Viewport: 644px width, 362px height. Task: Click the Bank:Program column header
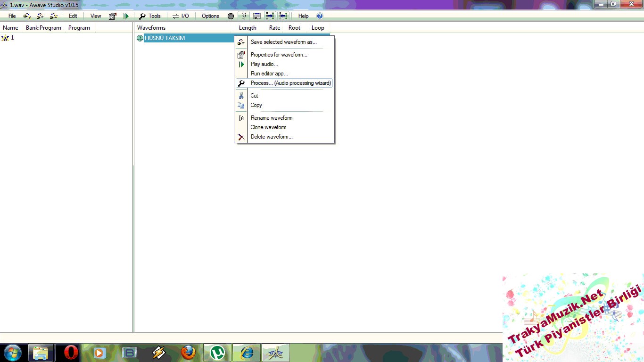pyautogui.click(x=43, y=28)
